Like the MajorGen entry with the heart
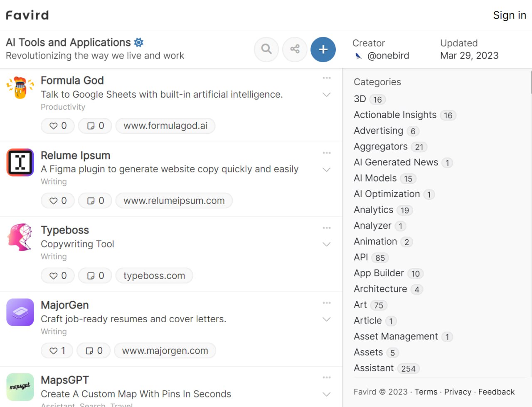The width and height of the screenshot is (532, 407). coord(57,351)
